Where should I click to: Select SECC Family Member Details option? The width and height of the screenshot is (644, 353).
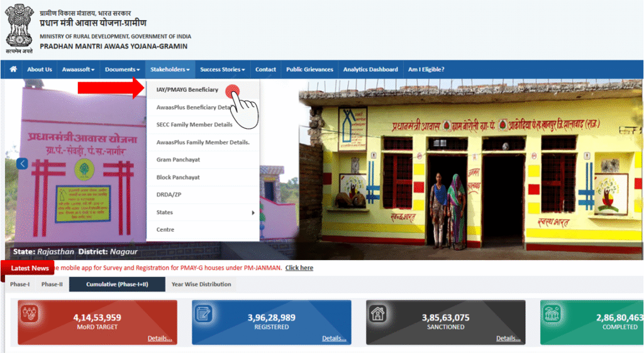click(194, 125)
